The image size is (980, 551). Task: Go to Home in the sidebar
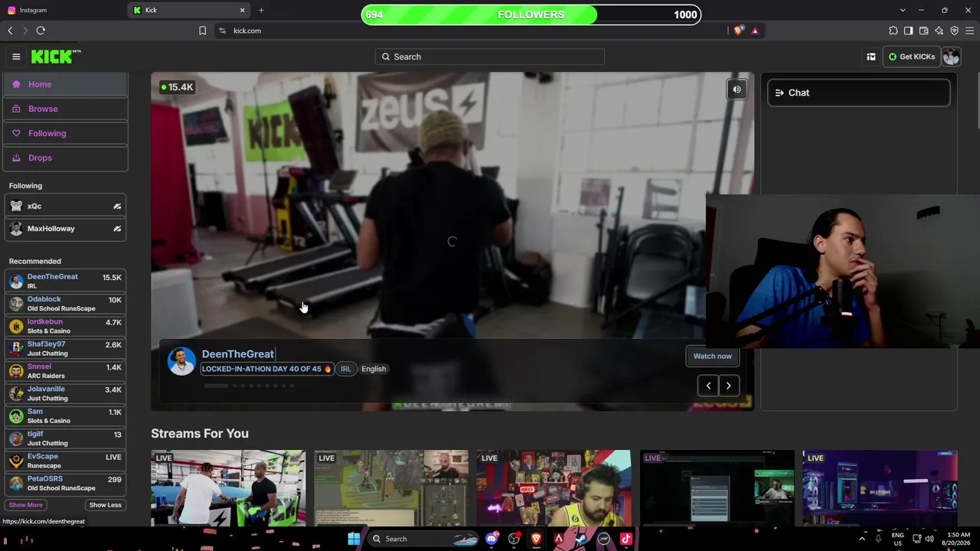(66, 84)
